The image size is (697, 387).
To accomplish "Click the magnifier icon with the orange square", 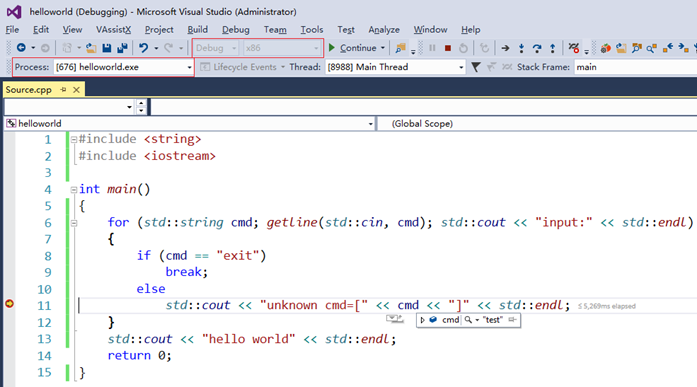I will 652,48.
